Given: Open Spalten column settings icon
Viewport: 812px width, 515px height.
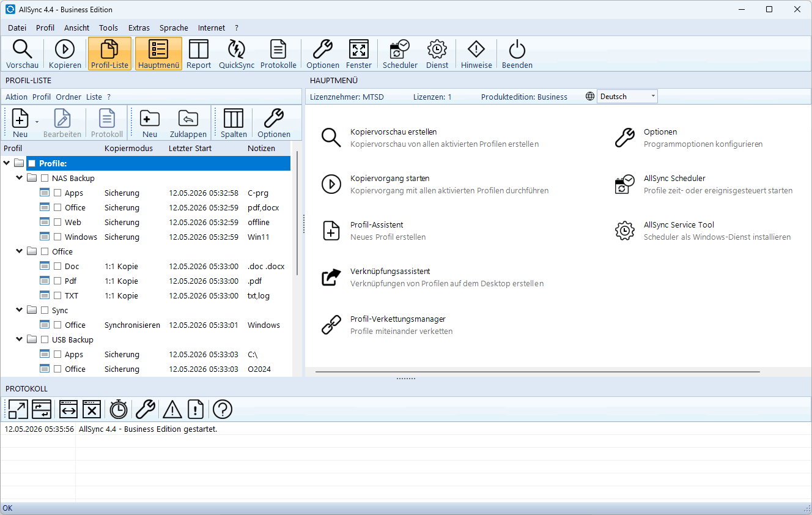Looking at the screenshot, I should [234, 122].
